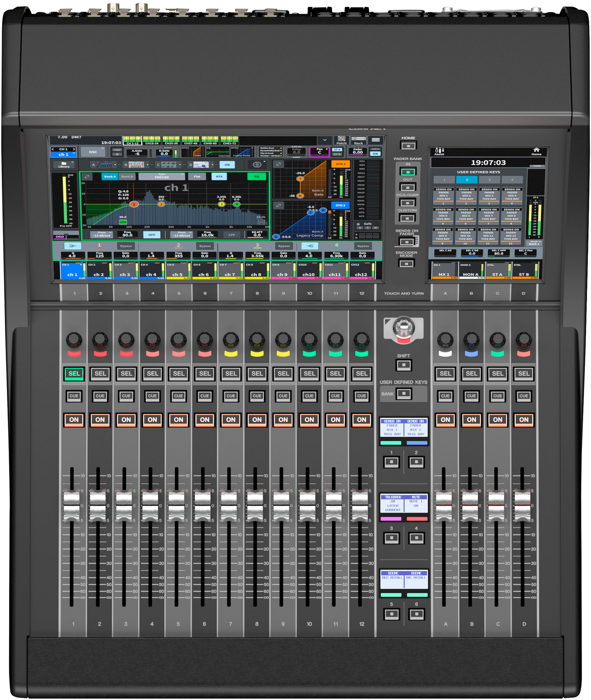Image resolution: width=591 pixels, height=700 pixels.
Task: Click the fader A cap
Action: (x=444, y=506)
